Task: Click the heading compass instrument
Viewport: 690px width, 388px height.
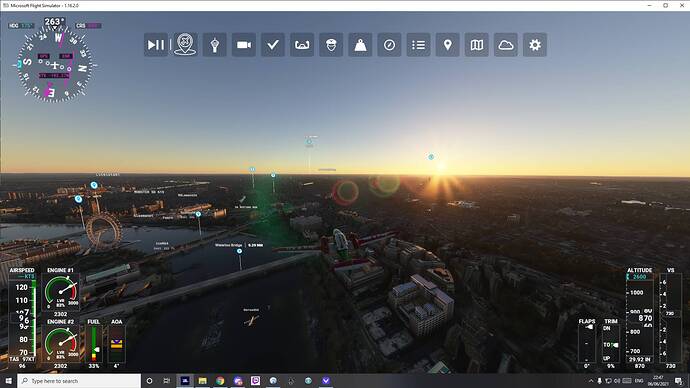Action: coord(55,65)
